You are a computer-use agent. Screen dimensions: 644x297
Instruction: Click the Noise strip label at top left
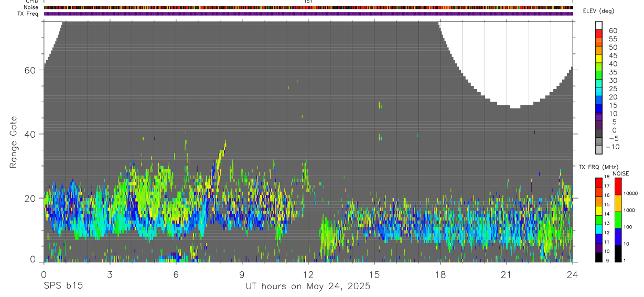[31, 7]
